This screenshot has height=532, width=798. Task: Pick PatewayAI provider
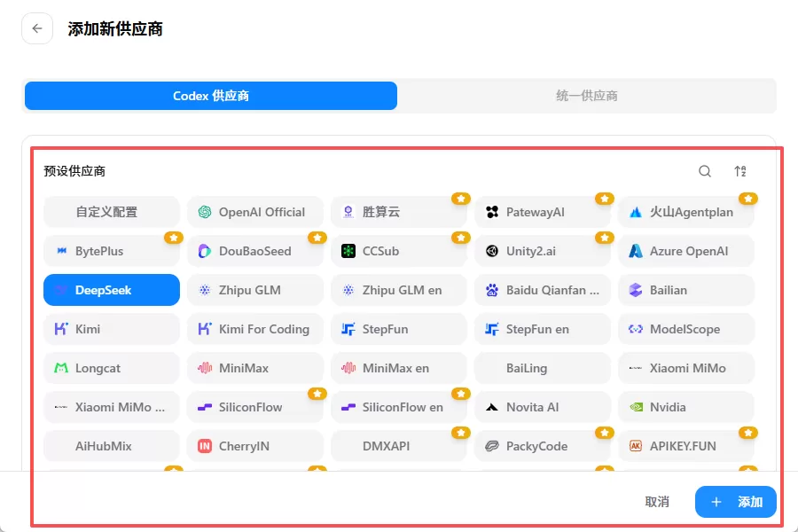point(543,212)
